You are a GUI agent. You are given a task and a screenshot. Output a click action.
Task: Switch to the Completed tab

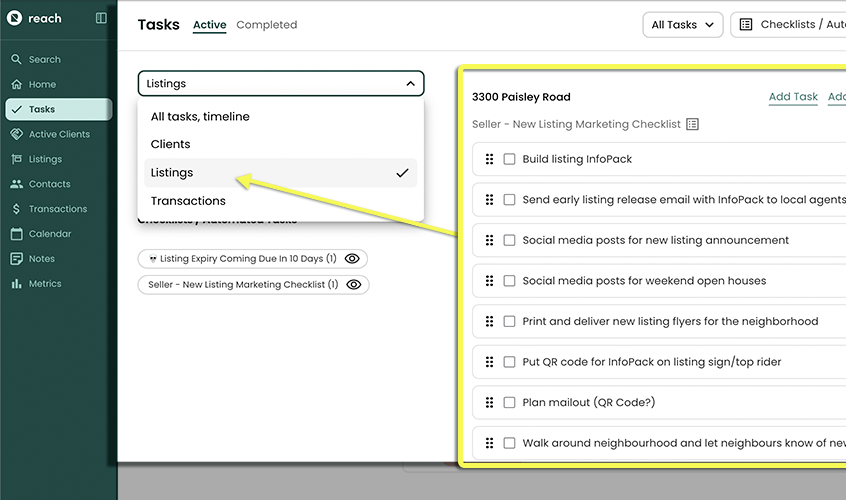pyautogui.click(x=266, y=25)
